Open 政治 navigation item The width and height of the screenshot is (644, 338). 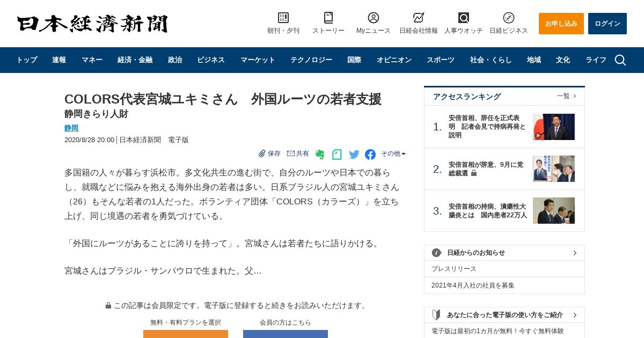tap(175, 60)
